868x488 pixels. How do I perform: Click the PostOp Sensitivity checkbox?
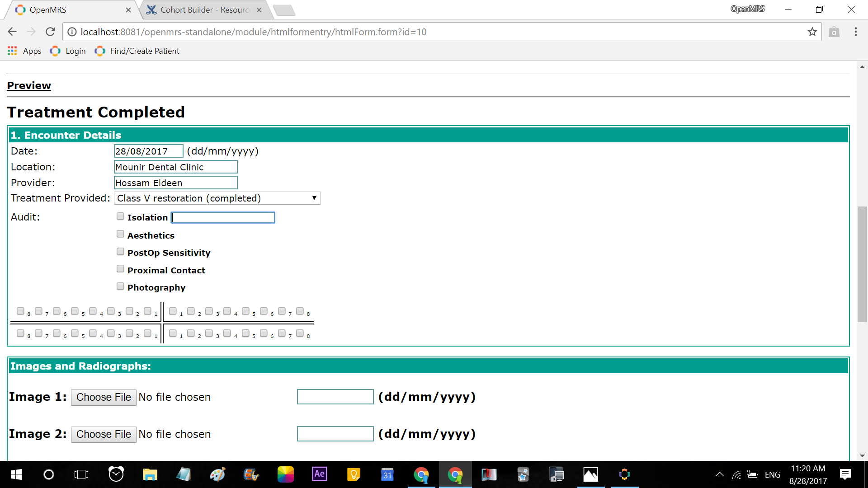(119, 251)
